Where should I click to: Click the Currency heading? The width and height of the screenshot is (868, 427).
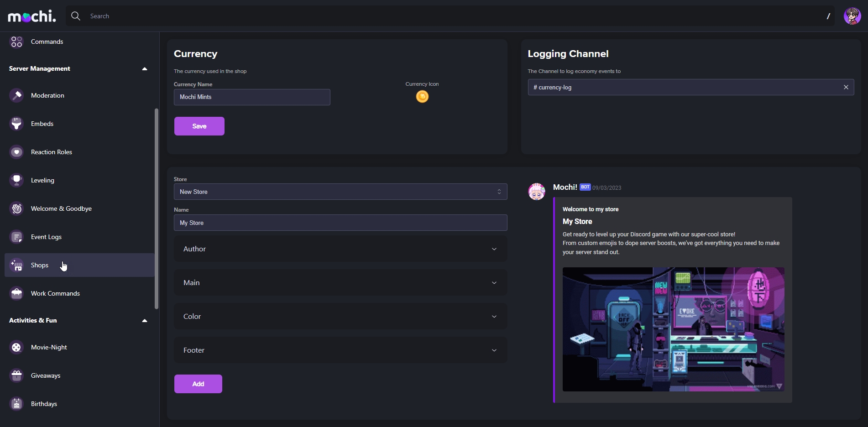pyautogui.click(x=195, y=54)
